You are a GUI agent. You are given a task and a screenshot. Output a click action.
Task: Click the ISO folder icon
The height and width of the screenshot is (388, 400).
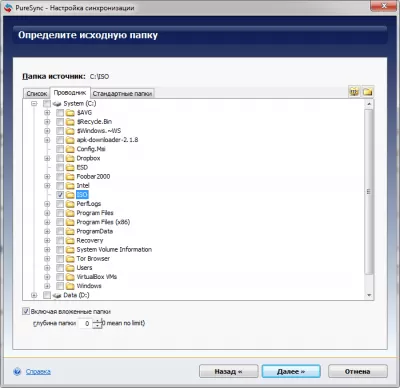[70, 195]
